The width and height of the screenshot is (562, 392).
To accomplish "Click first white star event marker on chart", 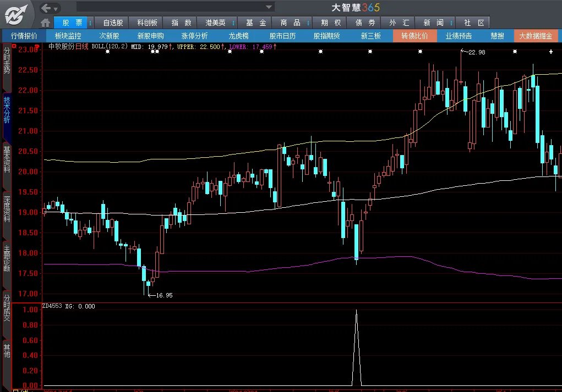I will click(107, 51).
